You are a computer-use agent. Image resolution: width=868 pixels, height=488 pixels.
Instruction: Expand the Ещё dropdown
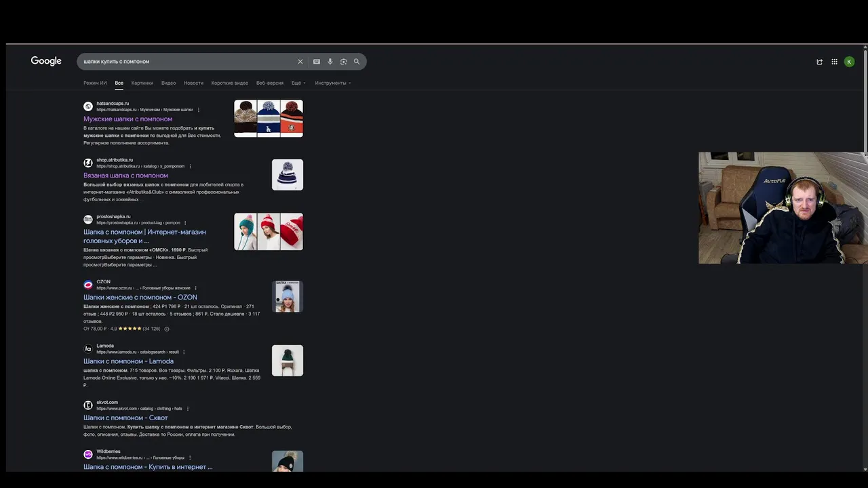[298, 83]
